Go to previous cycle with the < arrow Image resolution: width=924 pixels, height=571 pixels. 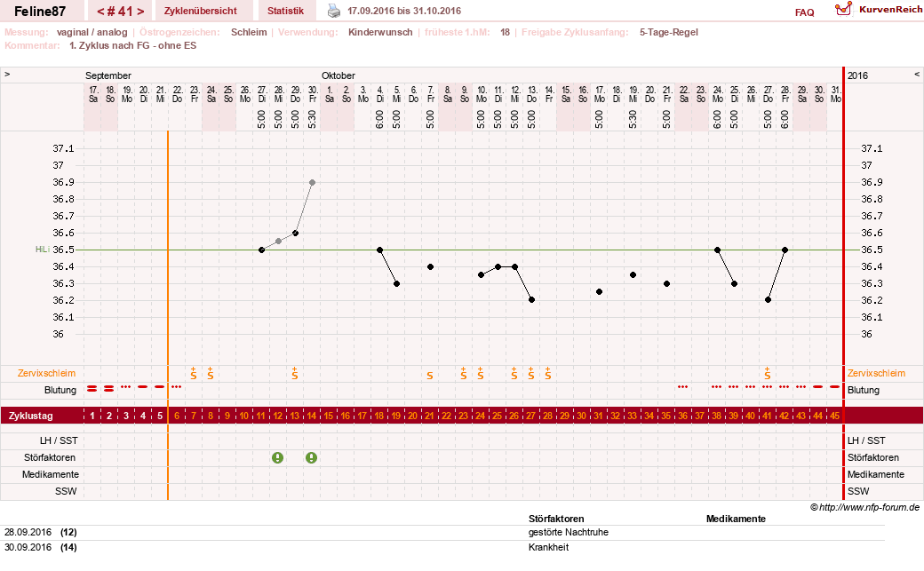[x=100, y=12]
